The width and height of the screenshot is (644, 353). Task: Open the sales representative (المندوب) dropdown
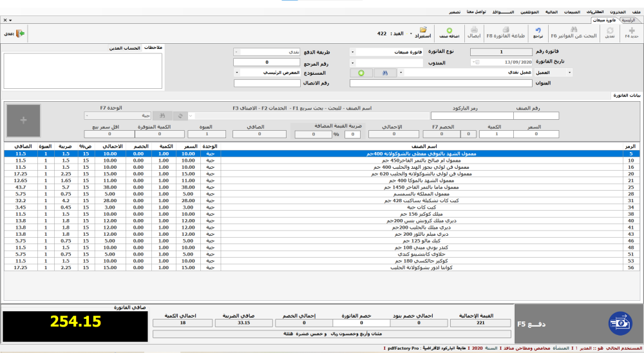(354, 62)
